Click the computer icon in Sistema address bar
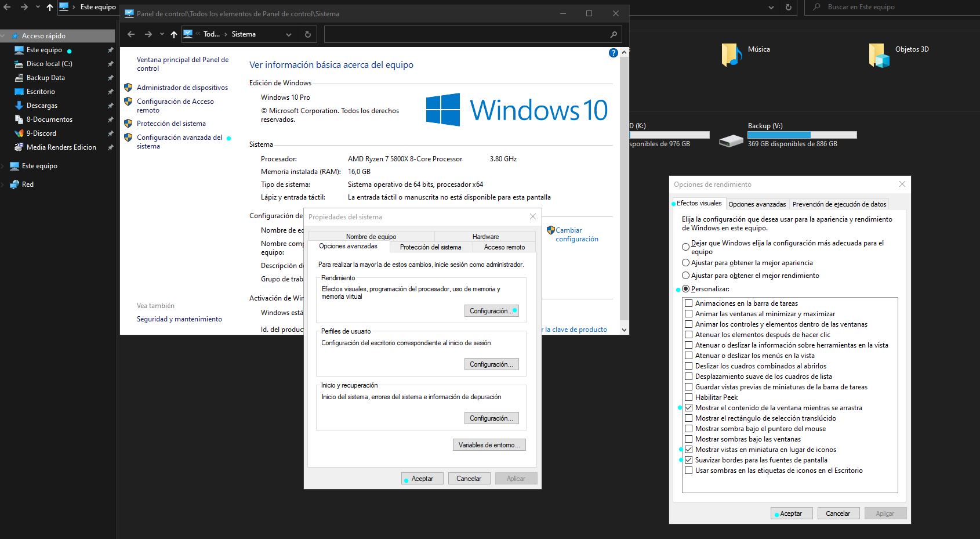Image resolution: width=980 pixels, height=539 pixels. (188, 34)
